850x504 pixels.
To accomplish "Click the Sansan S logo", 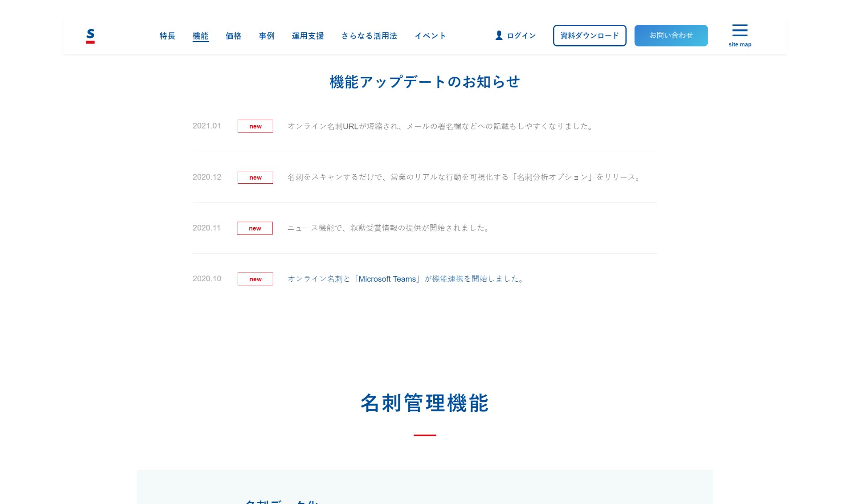I will [x=90, y=36].
